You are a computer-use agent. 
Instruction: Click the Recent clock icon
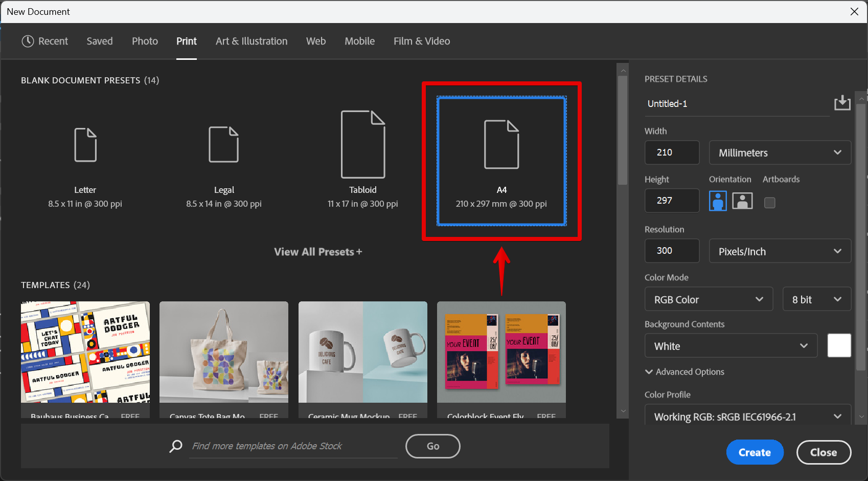coord(28,41)
